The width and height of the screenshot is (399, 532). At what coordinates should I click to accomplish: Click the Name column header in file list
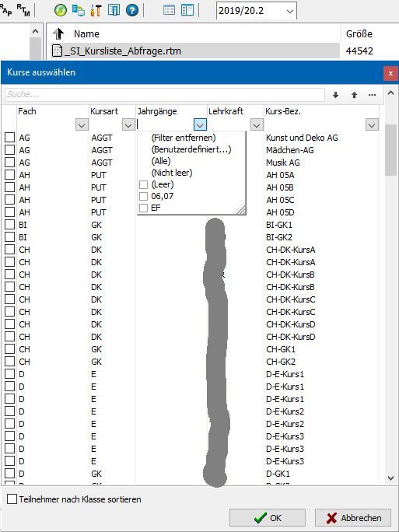[x=86, y=34]
